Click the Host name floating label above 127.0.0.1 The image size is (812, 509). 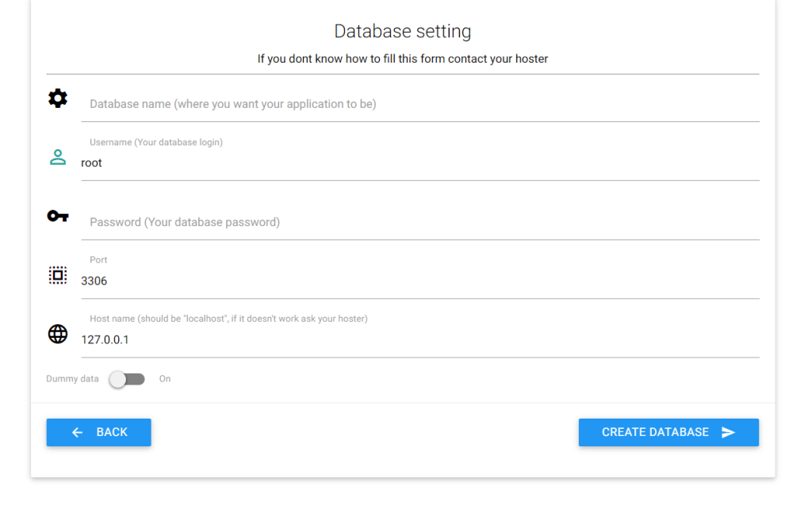click(228, 319)
